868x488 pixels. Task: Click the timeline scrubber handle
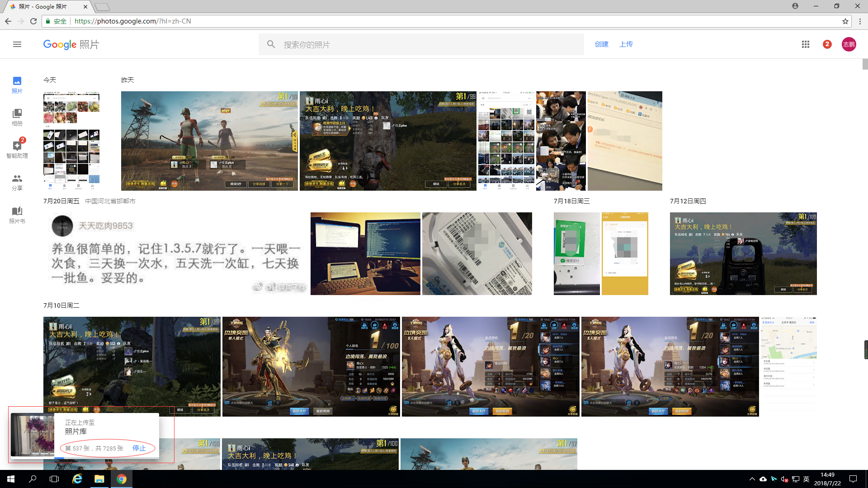coord(866,350)
